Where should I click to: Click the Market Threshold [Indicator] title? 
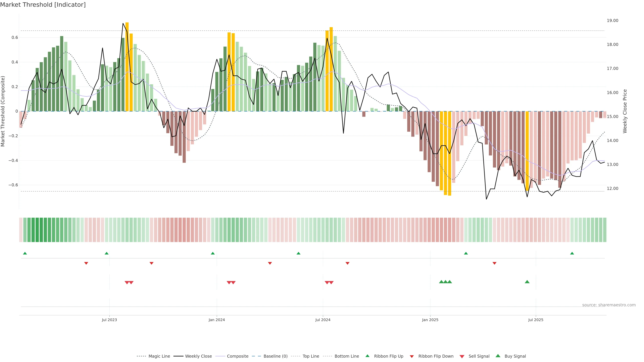click(x=43, y=5)
